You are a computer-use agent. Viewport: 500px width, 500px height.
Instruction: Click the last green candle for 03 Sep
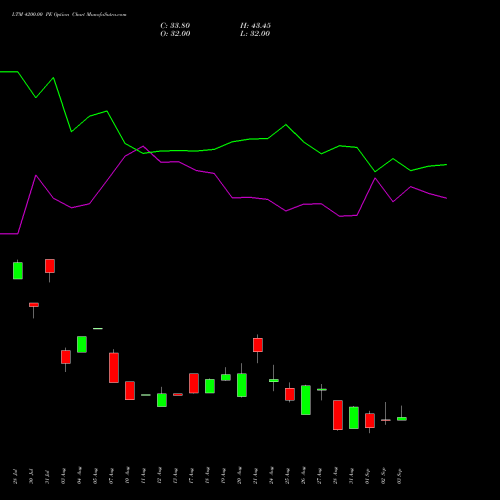tap(402, 419)
